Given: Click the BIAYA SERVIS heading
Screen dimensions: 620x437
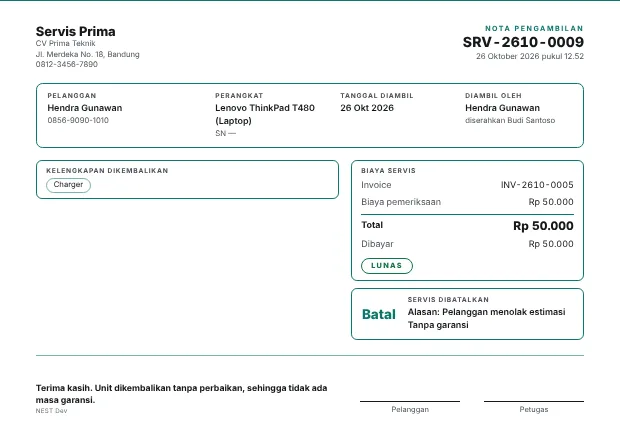Looking at the screenshot, I should (388, 170).
